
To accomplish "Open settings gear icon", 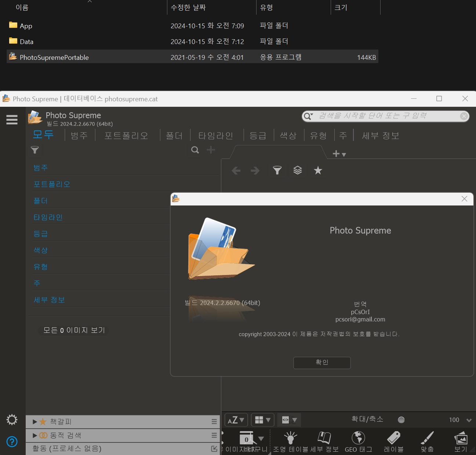I will point(12,419).
